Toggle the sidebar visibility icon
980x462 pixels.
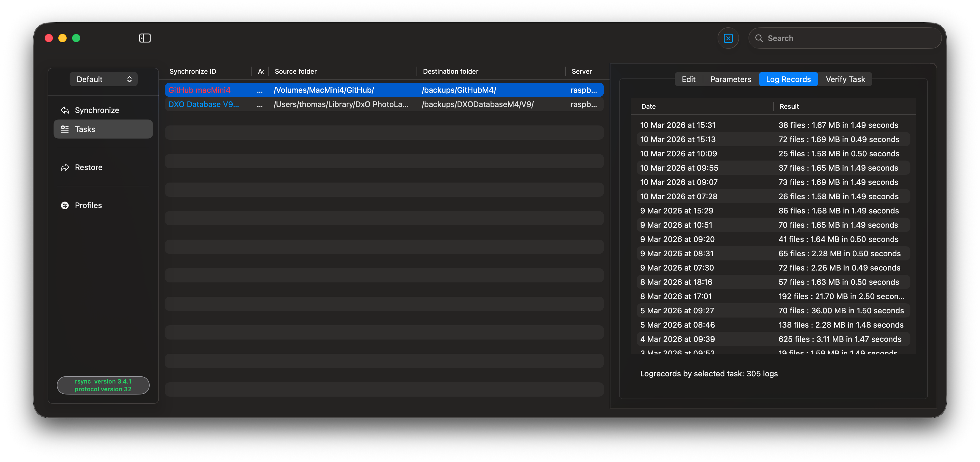tap(145, 38)
